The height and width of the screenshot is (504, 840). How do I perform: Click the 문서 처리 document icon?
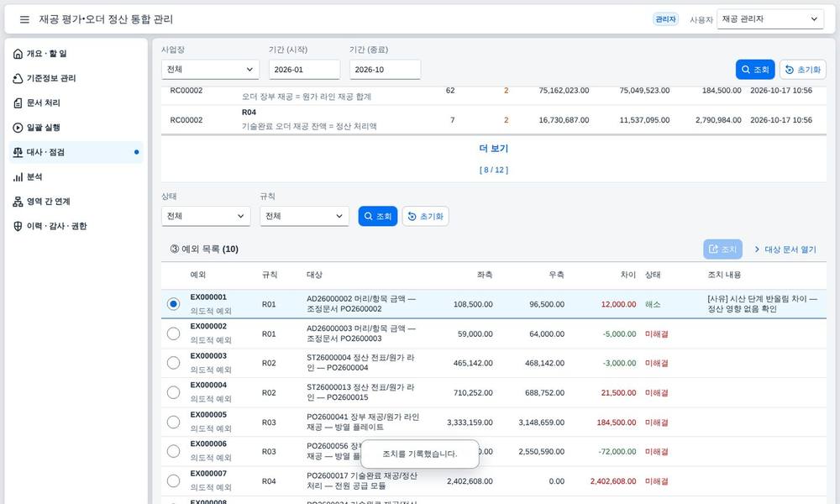click(x=18, y=102)
